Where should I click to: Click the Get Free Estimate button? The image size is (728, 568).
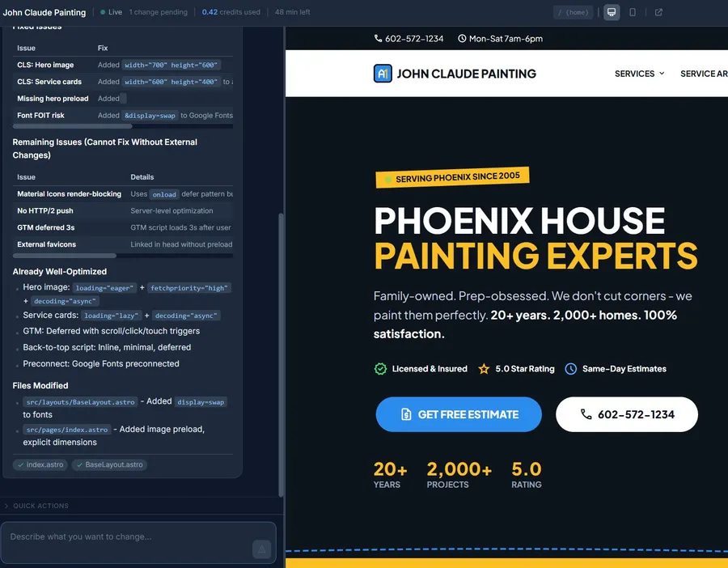pos(459,414)
